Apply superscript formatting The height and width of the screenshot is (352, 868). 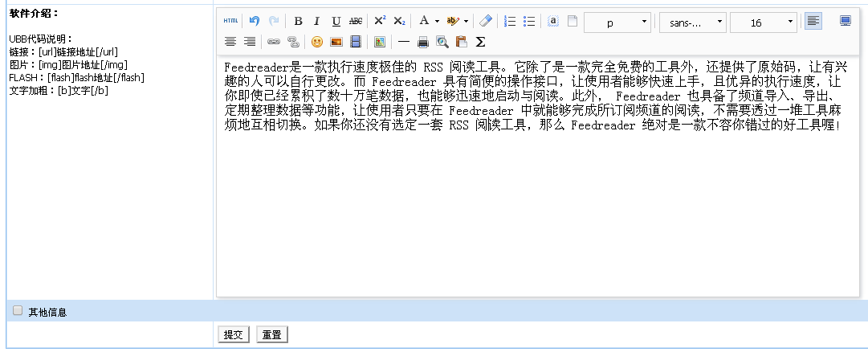[x=380, y=22]
